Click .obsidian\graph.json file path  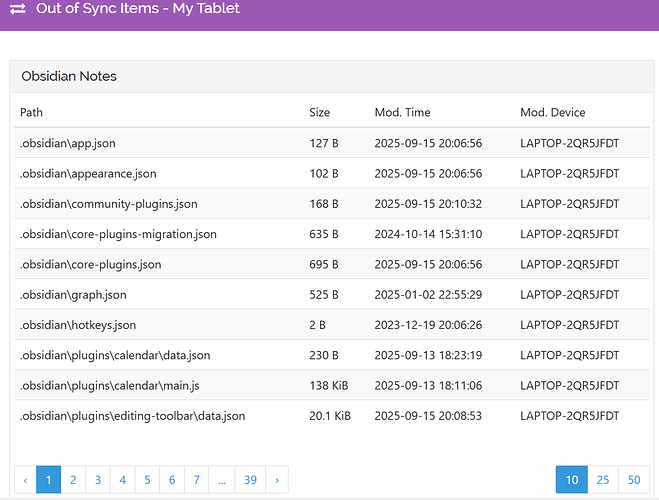click(72, 295)
